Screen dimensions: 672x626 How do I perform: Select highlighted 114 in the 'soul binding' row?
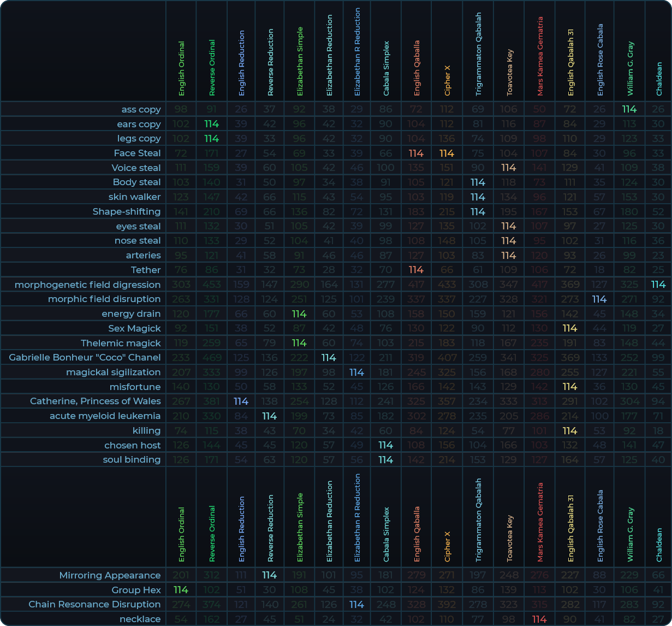coord(385,459)
